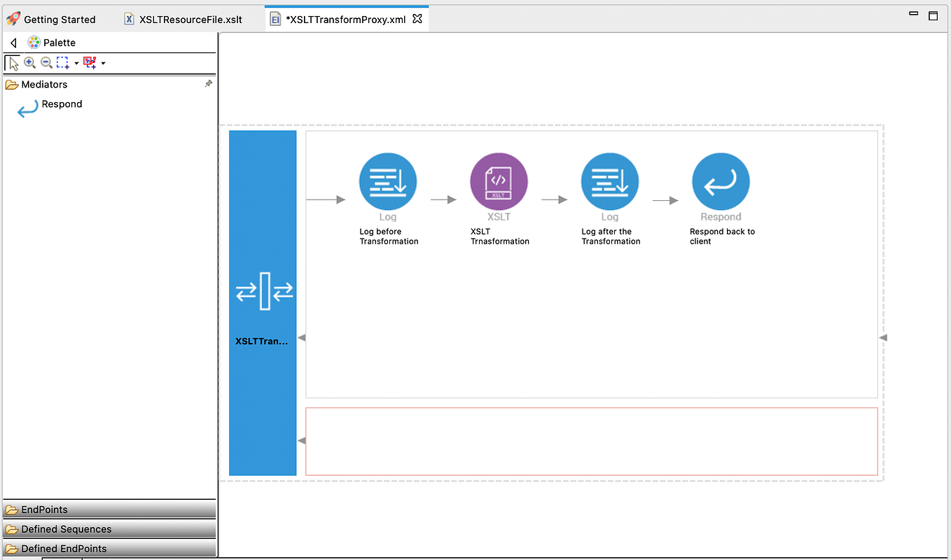
Task: Select the XSLT Trnasformation mediator icon
Action: pyautogui.click(x=499, y=181)
